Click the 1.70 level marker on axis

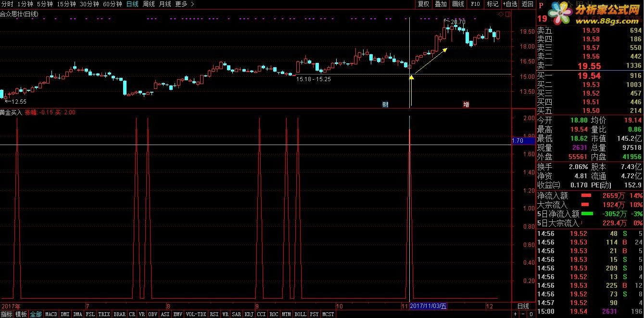pos(523,141)
